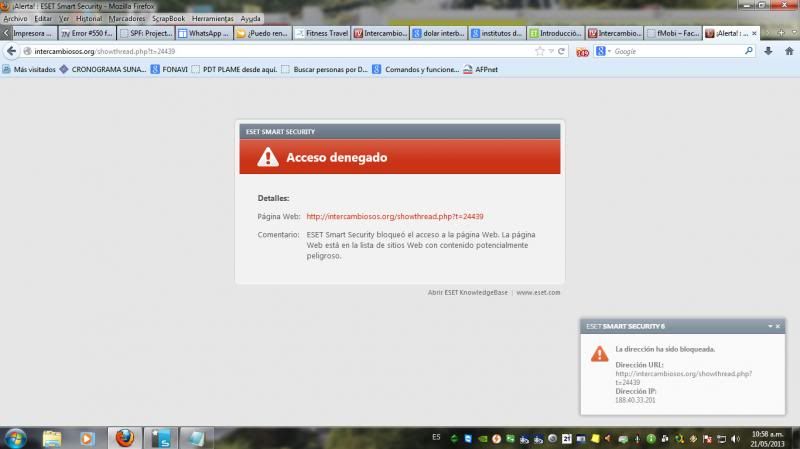
Task: Click the volume speaker tray icon
Action: click(735, 439)
